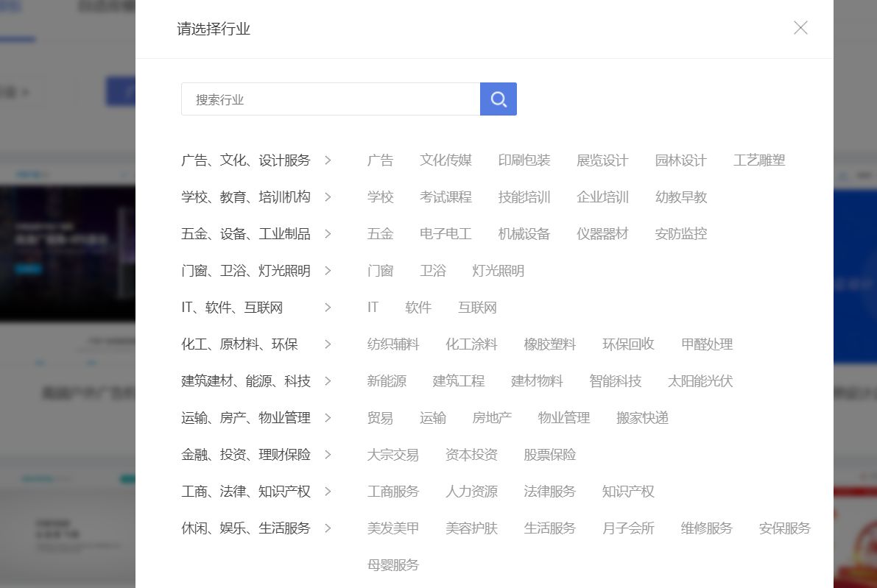877x588 pixels.
Task: Select the 搬家快递 industry
Action: pyautogui.click(x=642, y=417)
